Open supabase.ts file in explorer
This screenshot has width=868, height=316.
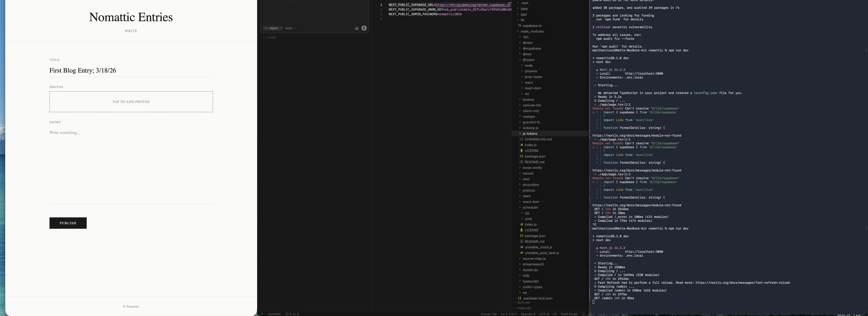532,26
